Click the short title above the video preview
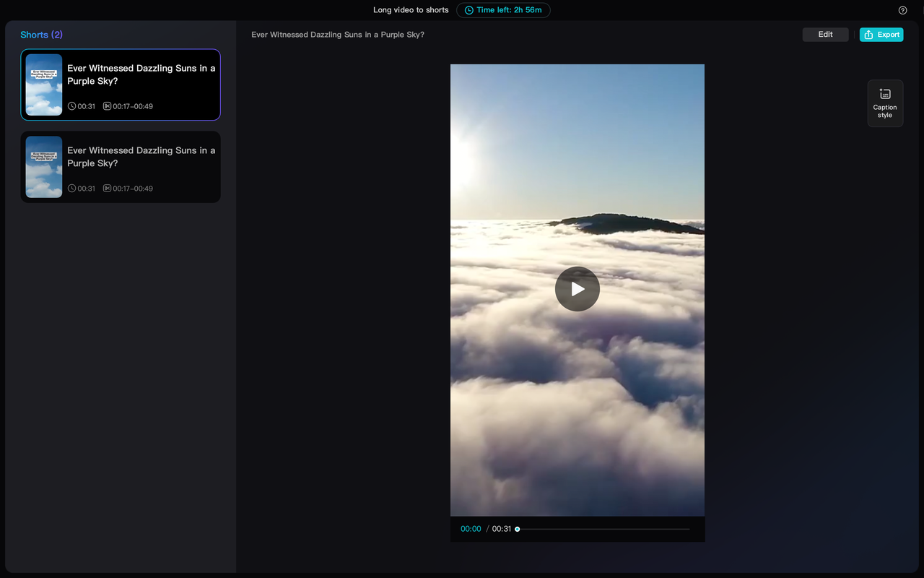This screenshot has height=578, width=924. (x=338, y=34)
